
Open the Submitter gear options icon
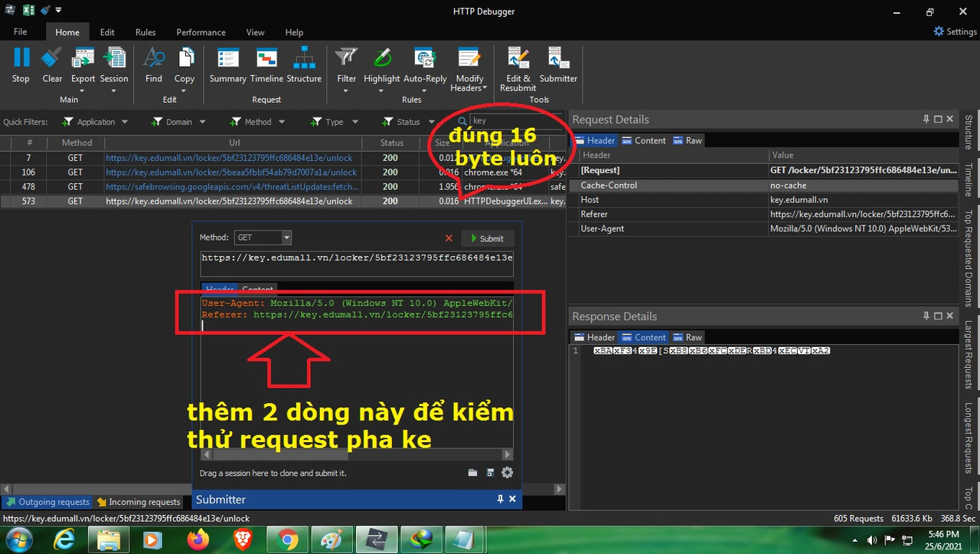point(507,473)
